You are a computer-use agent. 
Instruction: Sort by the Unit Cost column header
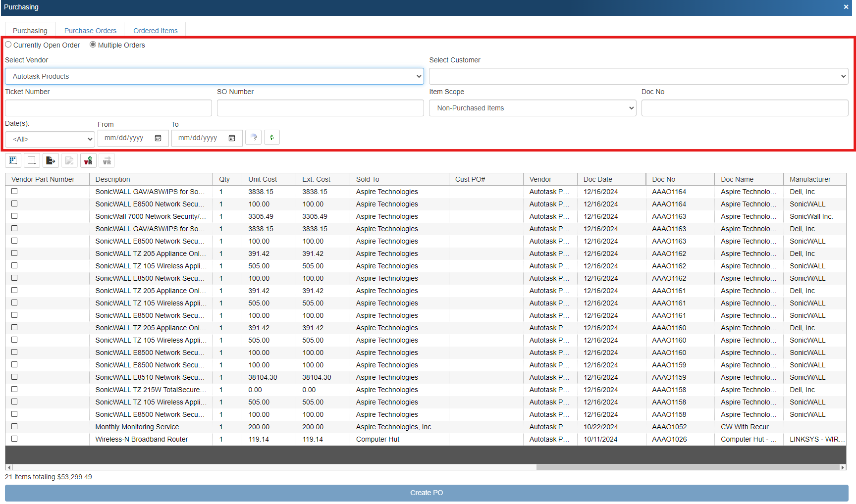[263, 179]
